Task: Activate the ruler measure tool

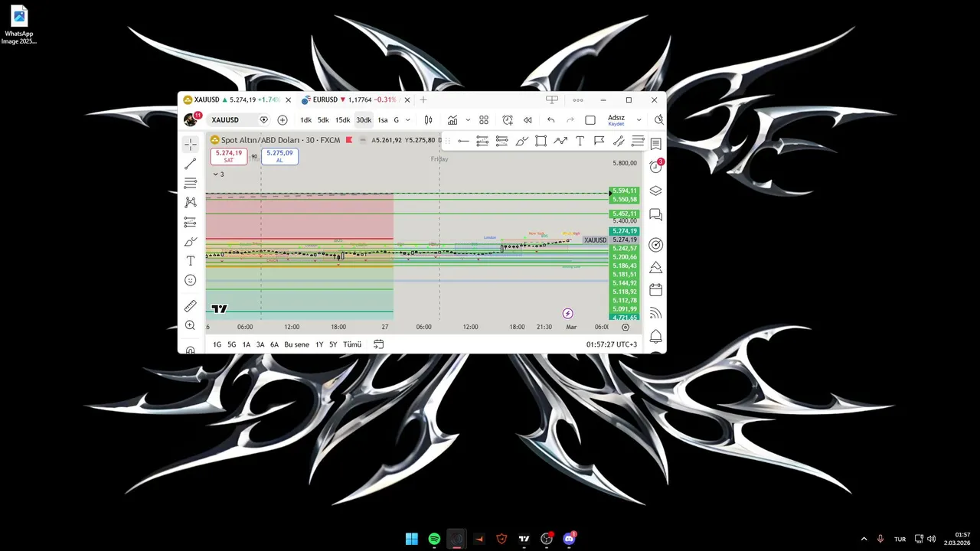Action: coord(191,306)
